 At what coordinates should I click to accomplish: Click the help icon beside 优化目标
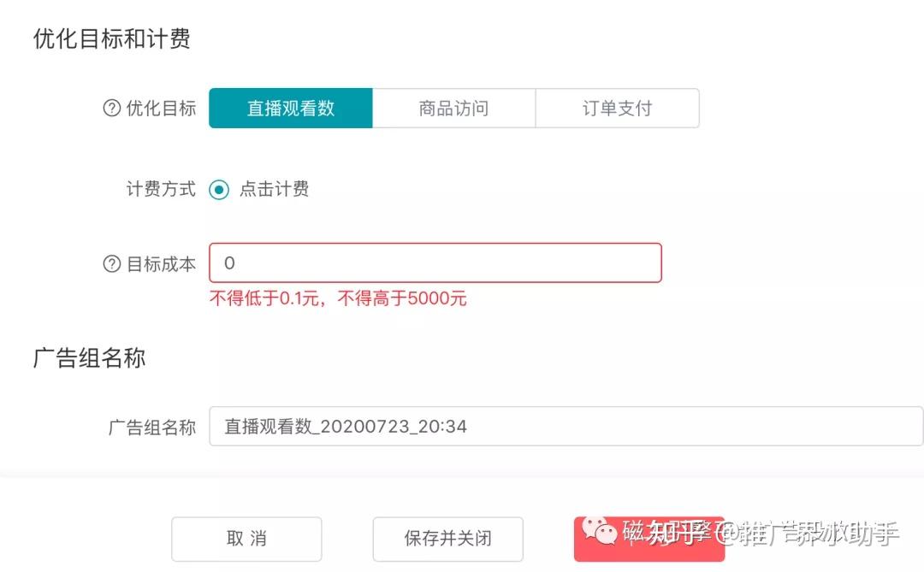(111, 109)
